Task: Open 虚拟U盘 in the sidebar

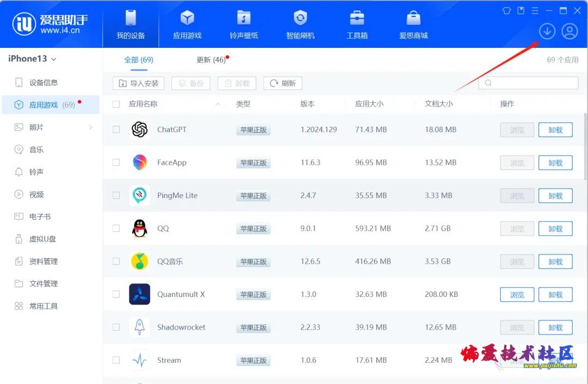Action: [51, 239]
